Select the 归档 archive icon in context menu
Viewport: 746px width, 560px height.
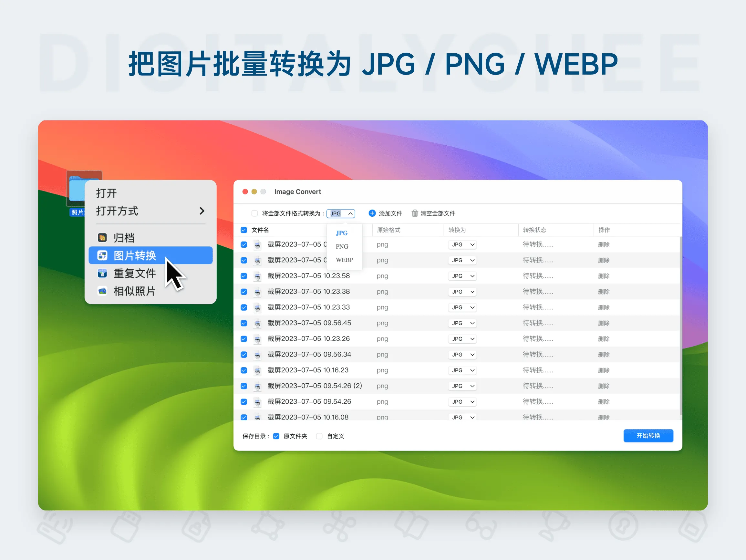102,237
